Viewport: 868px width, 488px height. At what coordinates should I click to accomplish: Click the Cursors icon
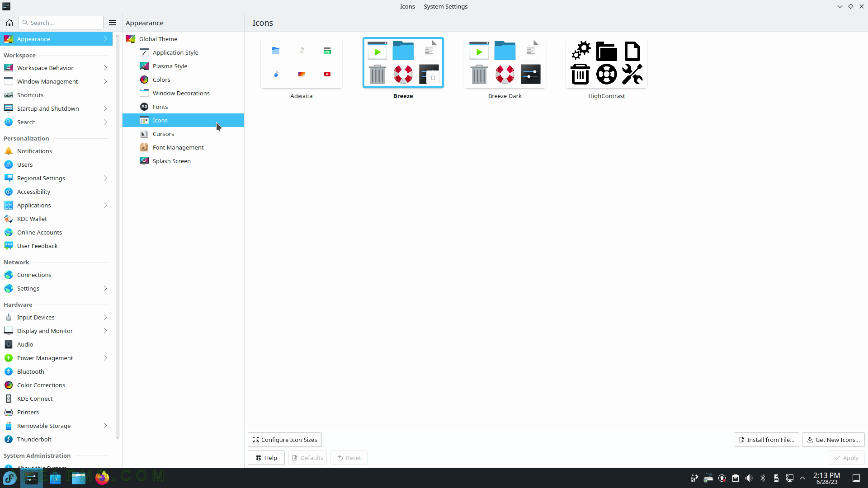[x=144, y=134]
